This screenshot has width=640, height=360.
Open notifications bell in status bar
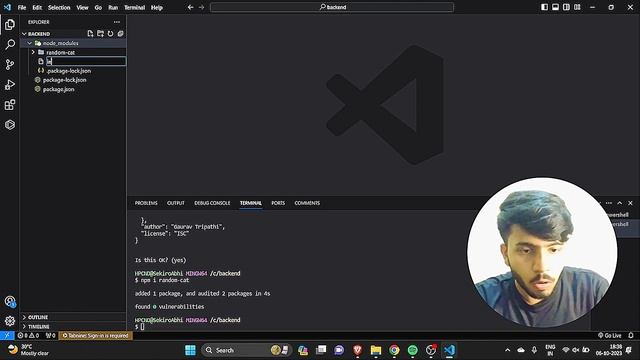point(631,336)
